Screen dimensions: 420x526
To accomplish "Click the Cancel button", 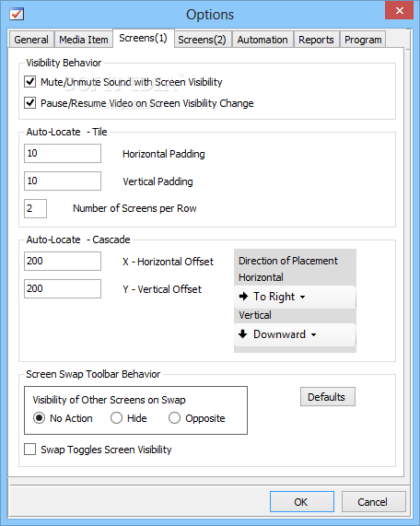I will tap(373, 502).
